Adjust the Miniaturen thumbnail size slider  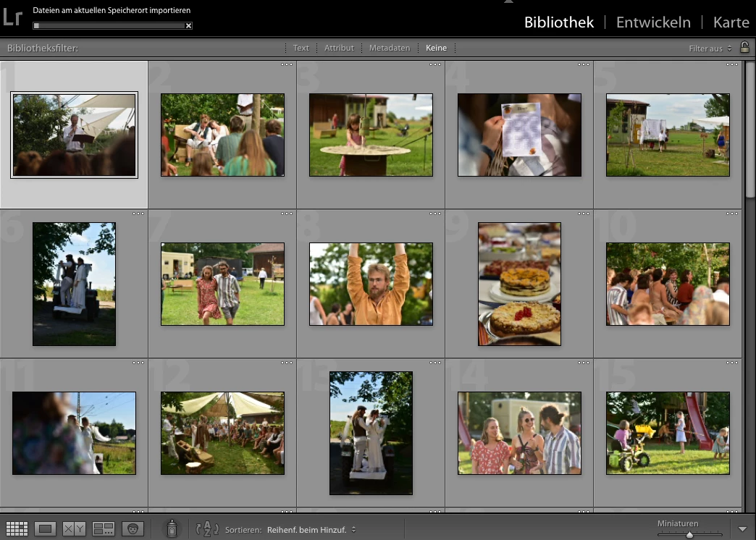point(689,534)
